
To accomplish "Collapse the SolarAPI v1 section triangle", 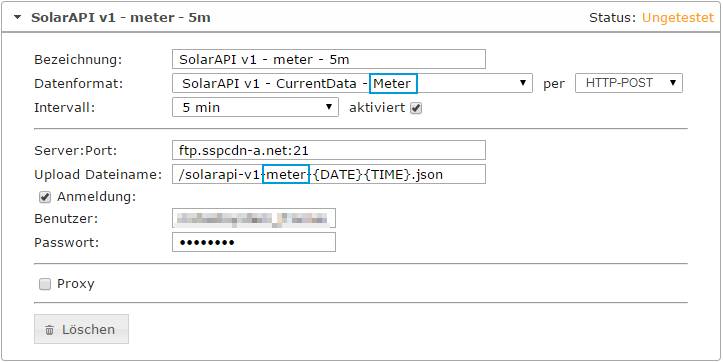I will (18, 18).
